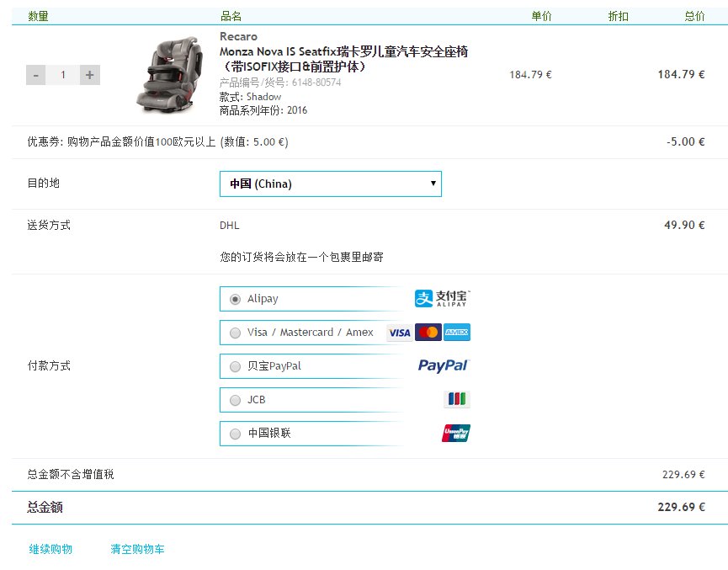The image size is (728, 570).
Task: Open the destination country dropdown 中国 (China)
Action: point(331,184)
